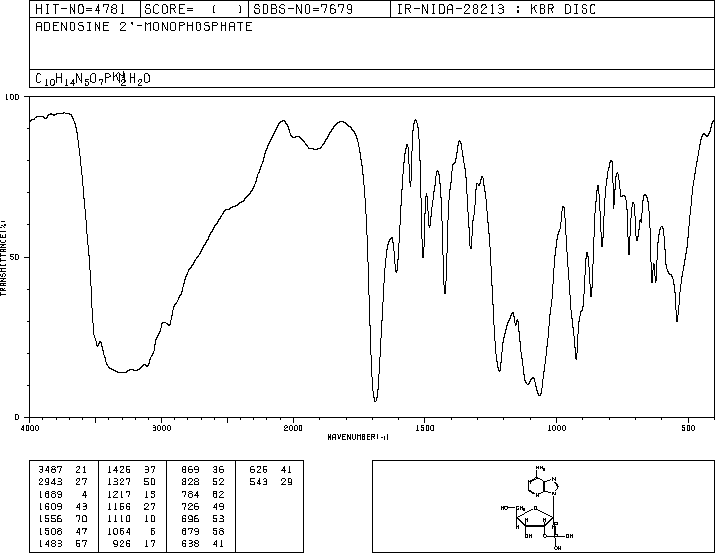Click the compound name ADENOSINE 2'-MONOPHOSPHATE
715x553 pixels.
[x=144, y=26]
